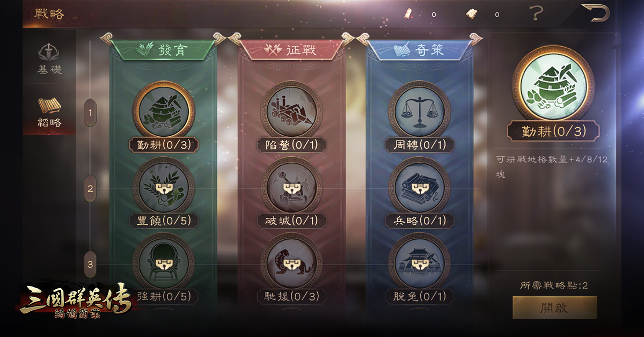Viewport: 644px width, 337px height.
Task: Click the tier 2 row marker
Action: [90, 188]
